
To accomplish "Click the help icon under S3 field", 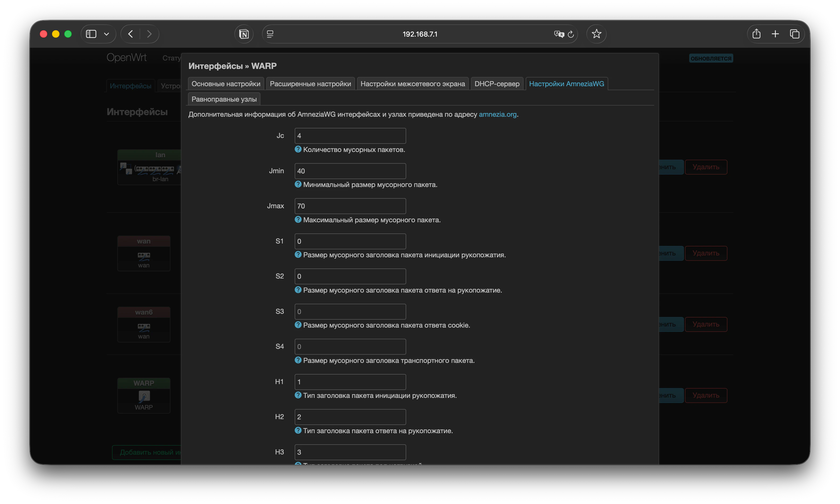I will (298, 325).
